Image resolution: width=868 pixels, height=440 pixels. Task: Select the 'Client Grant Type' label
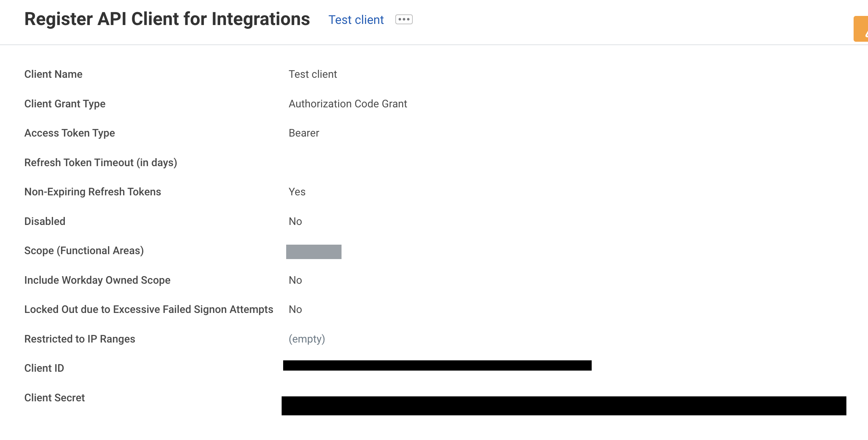tap(65, 104)
